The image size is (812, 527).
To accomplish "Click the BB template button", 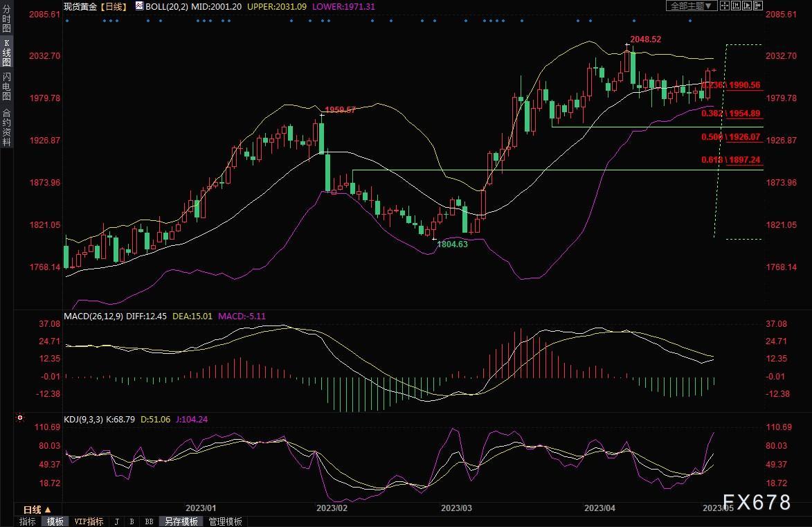I will click(x=149, y=521).
